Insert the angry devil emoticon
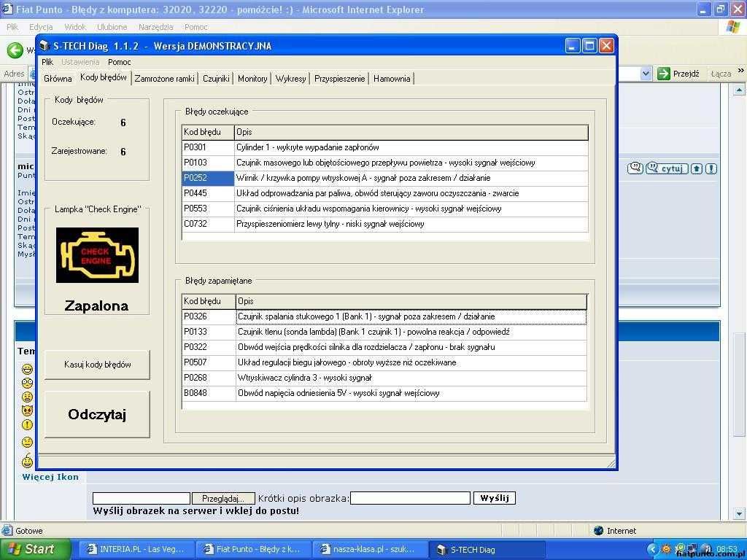 27,411
